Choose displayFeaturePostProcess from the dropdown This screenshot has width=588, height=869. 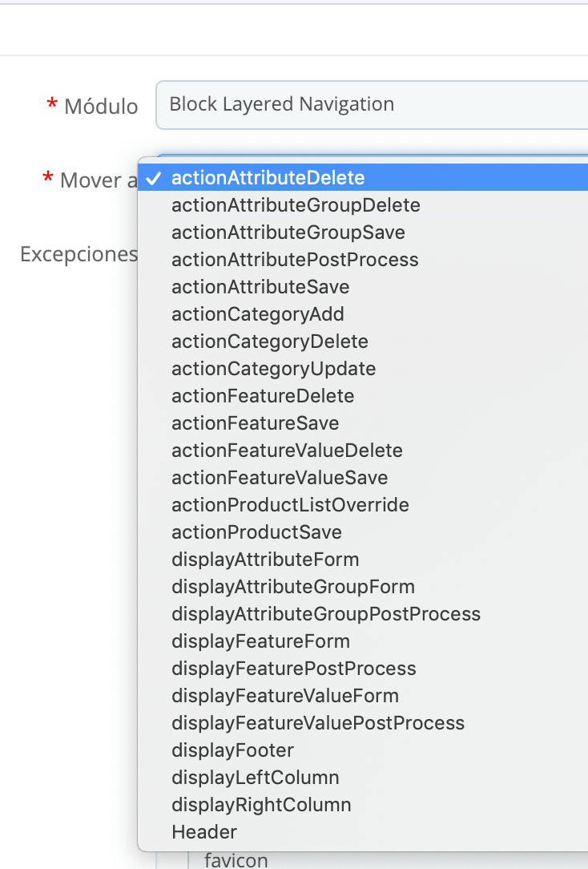(293, 669)
